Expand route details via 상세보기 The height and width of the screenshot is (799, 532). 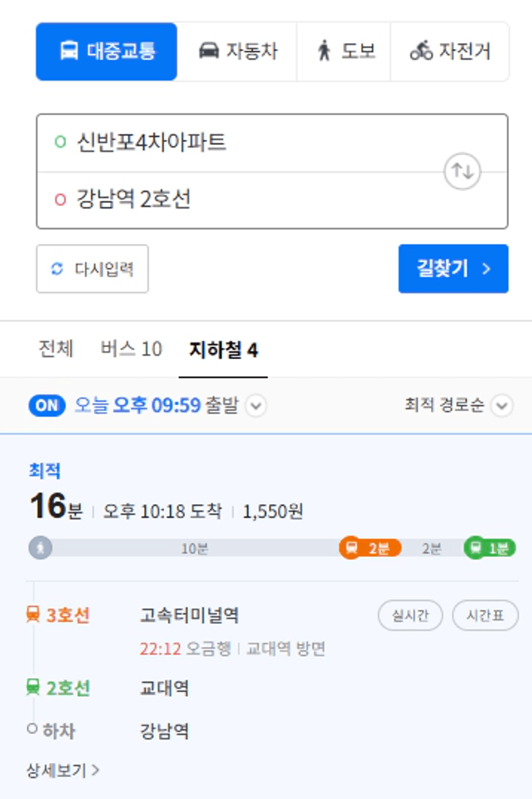coord(63,769)
